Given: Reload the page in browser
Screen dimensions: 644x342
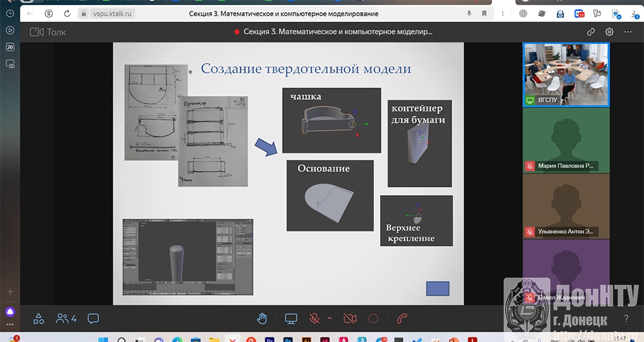Looking at the screenshot, I should tap(66, 14).
